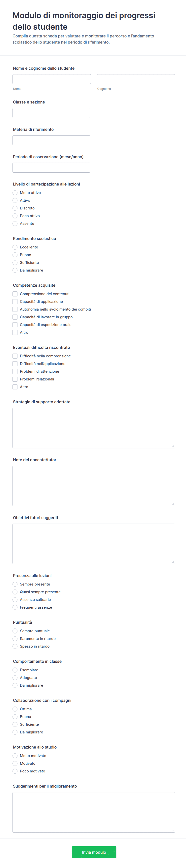The image size is (186, 868).
Task: Click the Note del docente/tutor textarea
Action: click(x=94, y=486)
